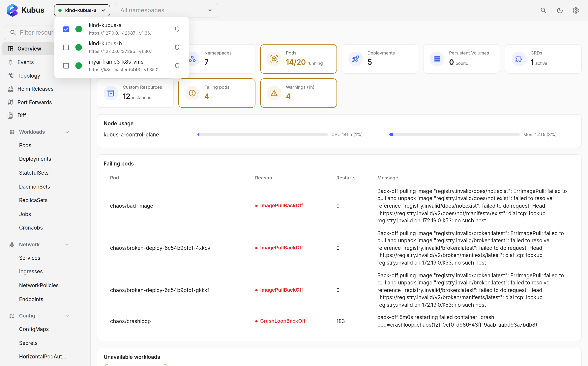Click the Kubus logo icon
This screenshot has height=366, width=588.
pos(12,10)
